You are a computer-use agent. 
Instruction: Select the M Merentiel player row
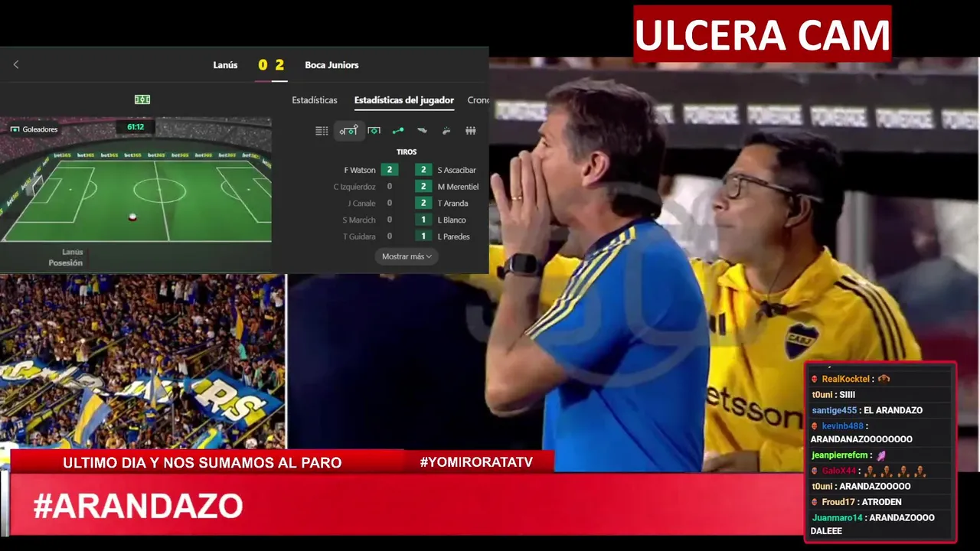pos(447,187)
